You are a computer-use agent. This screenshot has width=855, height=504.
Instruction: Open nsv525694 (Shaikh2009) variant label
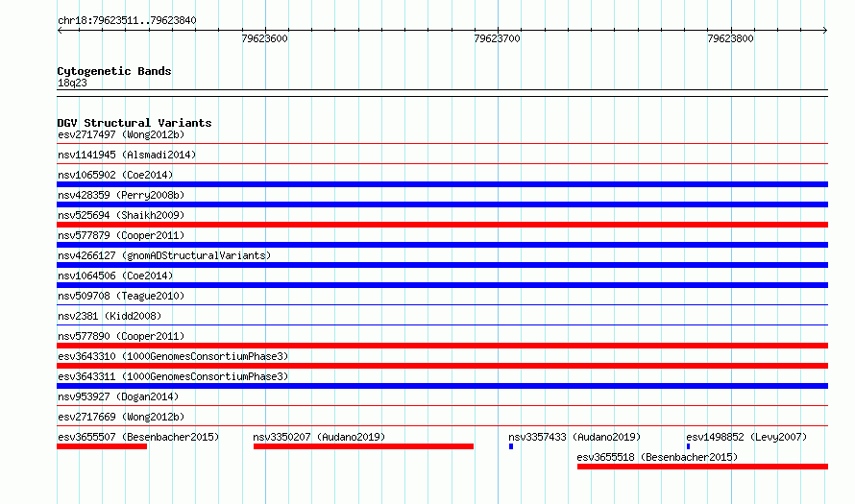coord(121,215)
